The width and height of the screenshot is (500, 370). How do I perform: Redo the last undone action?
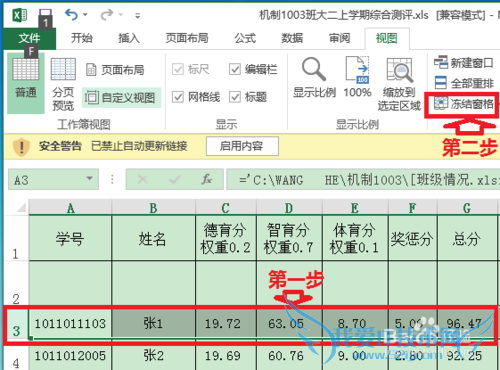click(107, 15)
